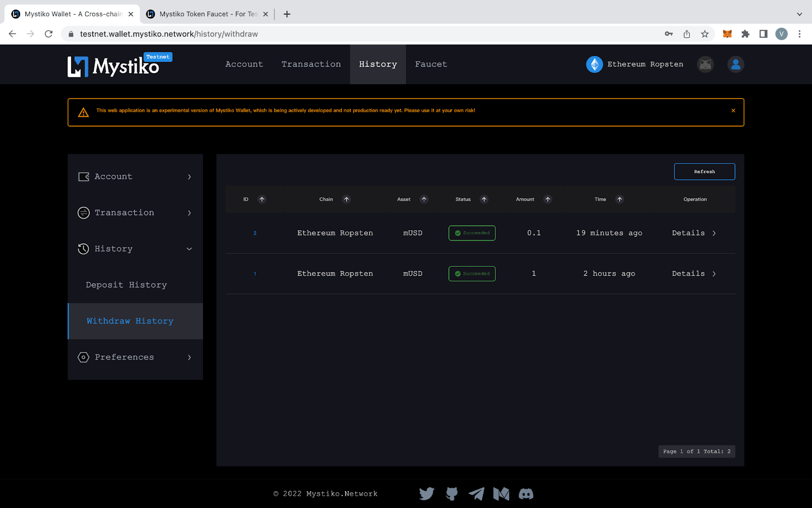Select History in top navigation

point(378,65)
